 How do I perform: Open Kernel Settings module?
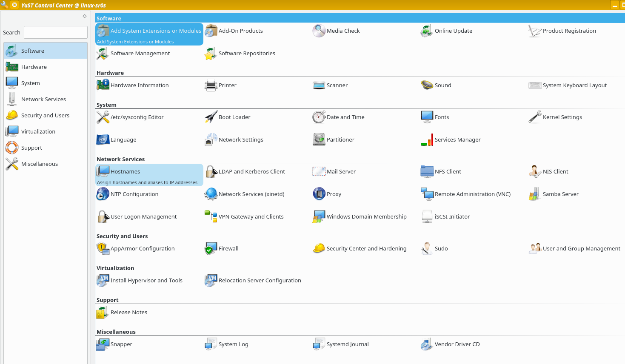coord(562,117)
